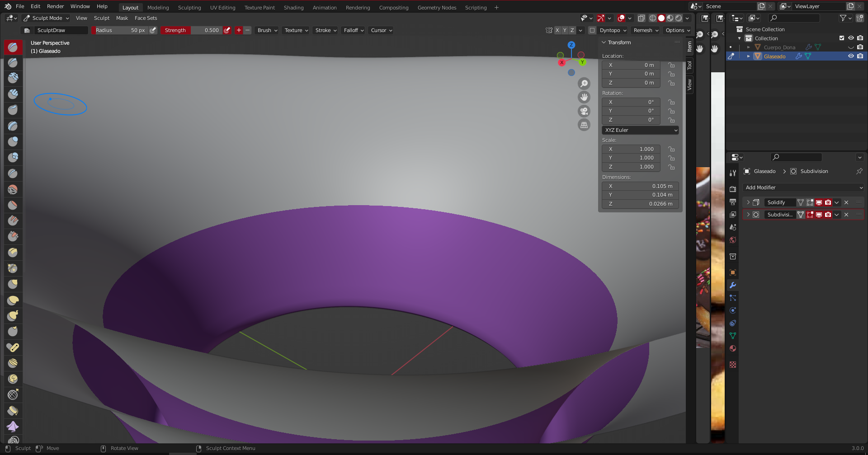Toggle Glaseado viewport visibility eye
Image resolution: width=868 pixels, height=455 pixels.
point(851,56)
